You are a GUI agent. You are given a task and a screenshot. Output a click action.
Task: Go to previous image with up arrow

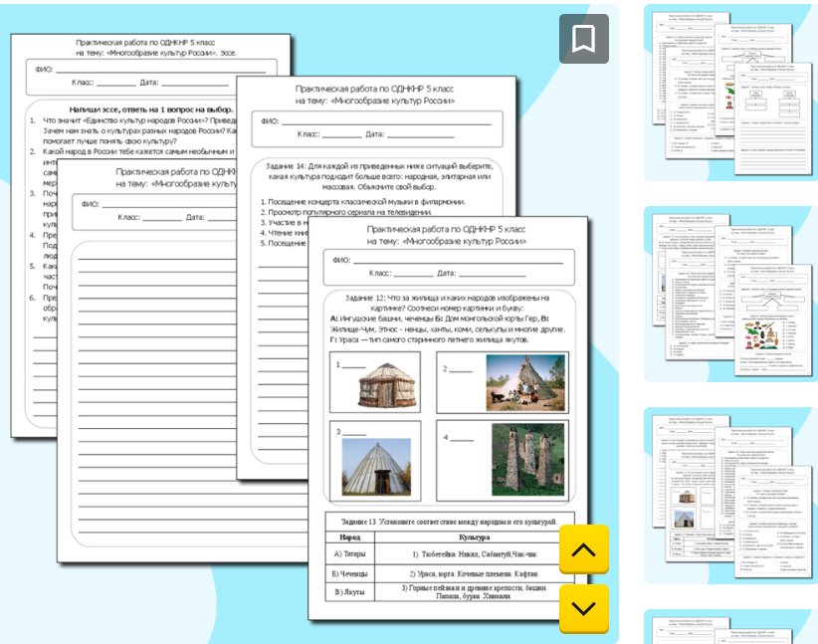[584, 549]
